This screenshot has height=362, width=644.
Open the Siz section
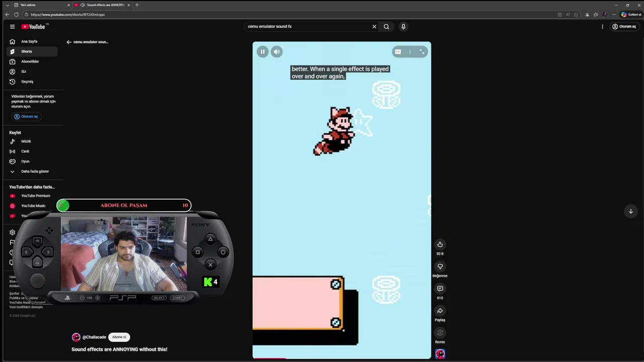pos(32,71)
